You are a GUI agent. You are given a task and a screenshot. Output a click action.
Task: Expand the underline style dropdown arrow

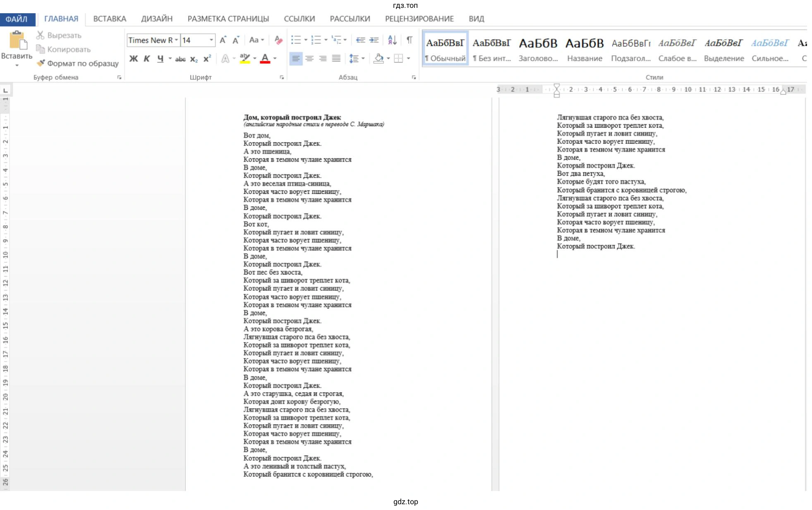tap(170, 59)
